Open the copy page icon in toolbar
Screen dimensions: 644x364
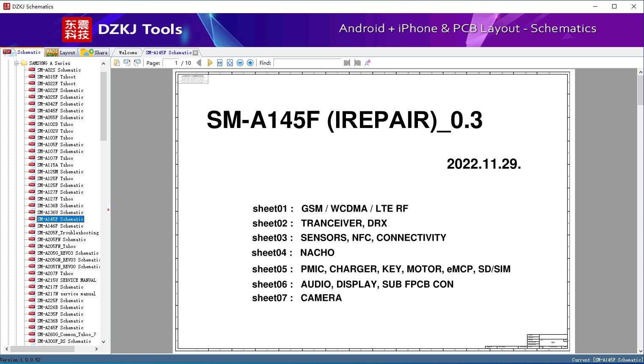[116, 63]
